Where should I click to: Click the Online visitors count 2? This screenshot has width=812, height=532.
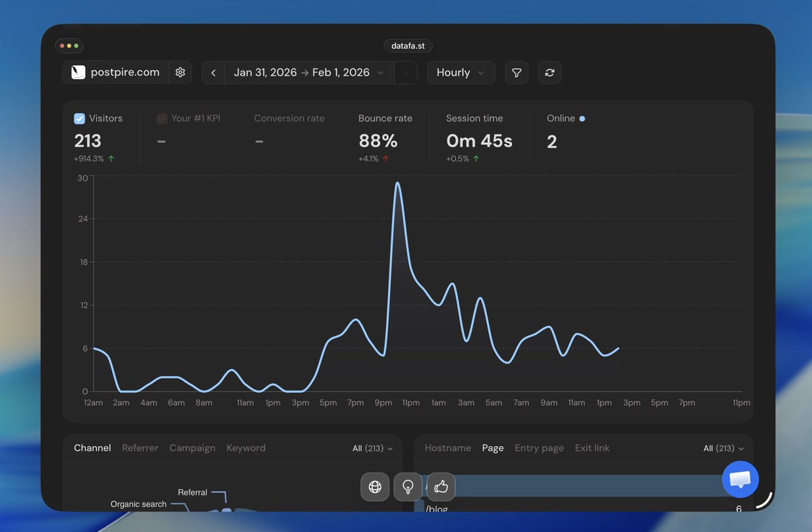pyautogui.click(x=552, y=141)
